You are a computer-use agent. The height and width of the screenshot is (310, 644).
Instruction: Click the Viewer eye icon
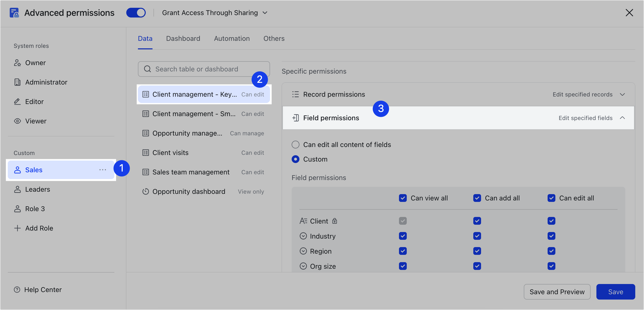(x=17, y=121)
